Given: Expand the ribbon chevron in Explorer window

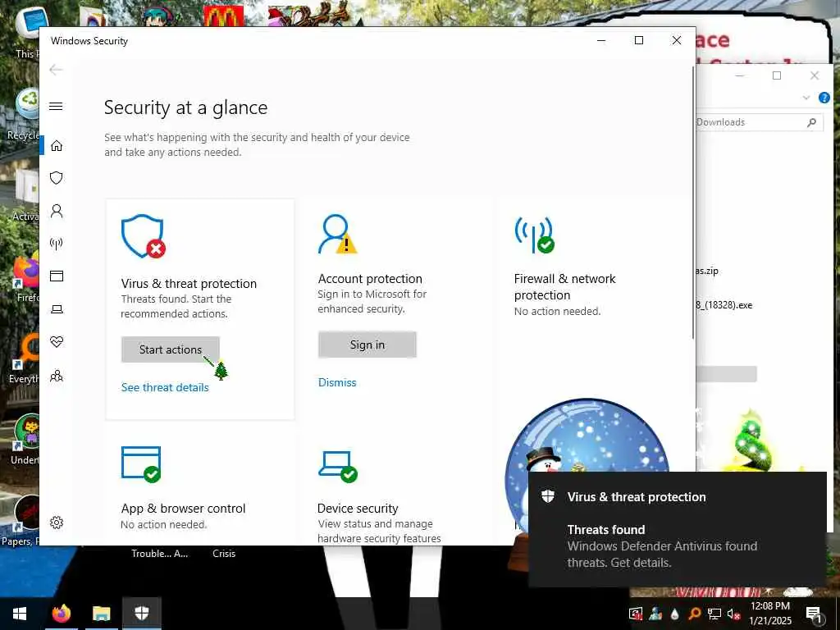Looking at the screenshot, I should [x=806, y=98].
